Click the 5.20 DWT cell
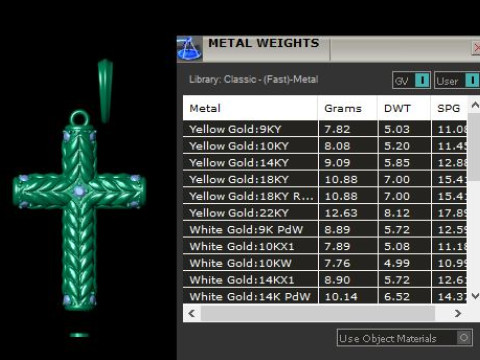This screenshot has width=480, height=360. (404, 146)
